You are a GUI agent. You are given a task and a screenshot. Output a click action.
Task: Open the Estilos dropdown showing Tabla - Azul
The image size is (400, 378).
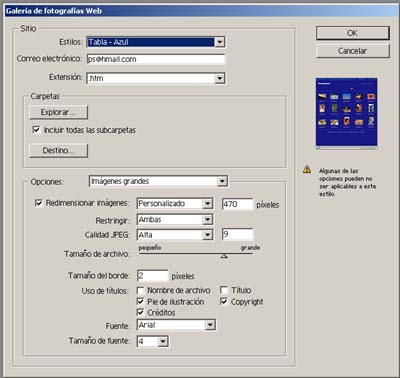click(x=156, y=42)
